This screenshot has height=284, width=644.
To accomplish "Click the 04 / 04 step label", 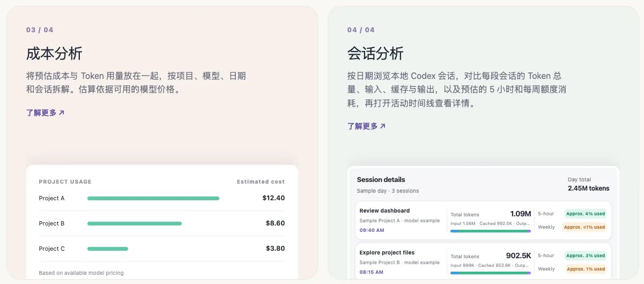I will 361,30.
